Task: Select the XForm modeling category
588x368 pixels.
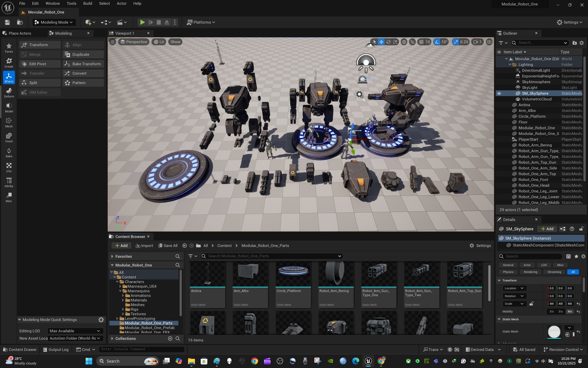Action: (9, 77)
